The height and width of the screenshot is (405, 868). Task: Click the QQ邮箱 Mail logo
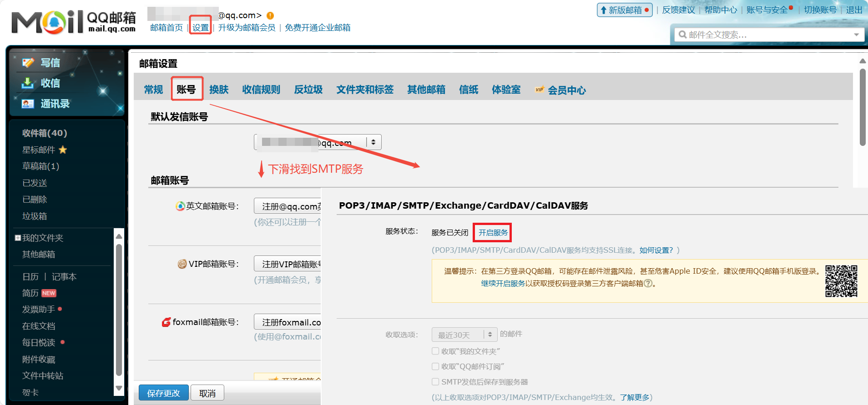point(74,22)
